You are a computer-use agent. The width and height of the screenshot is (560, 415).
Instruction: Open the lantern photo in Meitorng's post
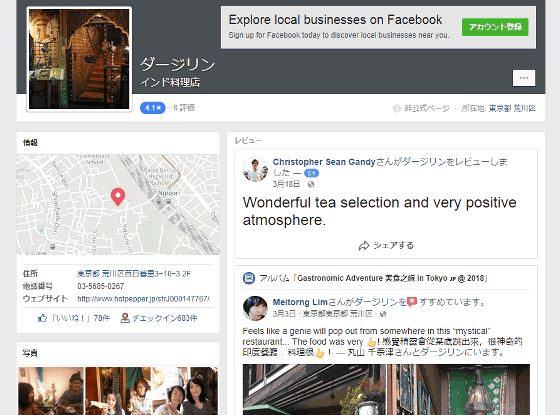[x=459, y=390]
